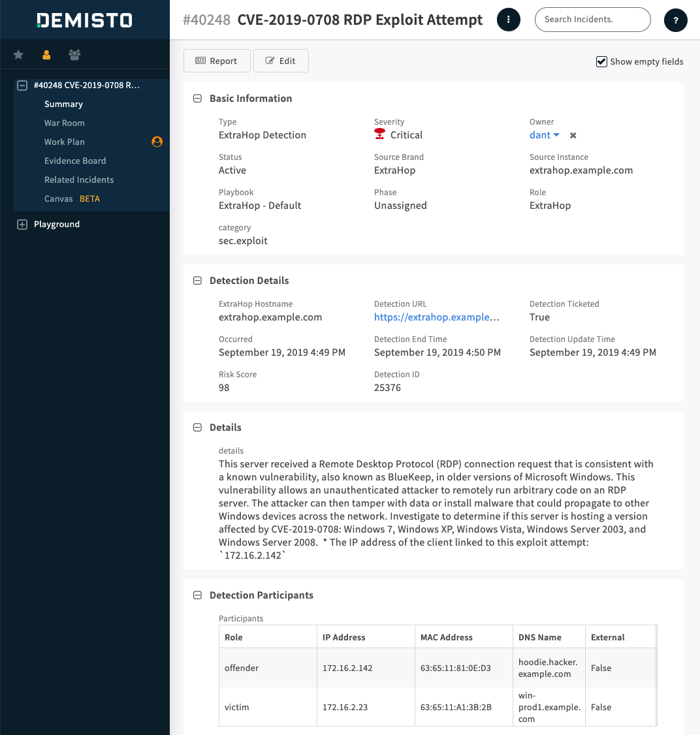The height and width of the screenshot is (735, 700).
Task: Focus the Search Incidents field
Action: (592, 20)
